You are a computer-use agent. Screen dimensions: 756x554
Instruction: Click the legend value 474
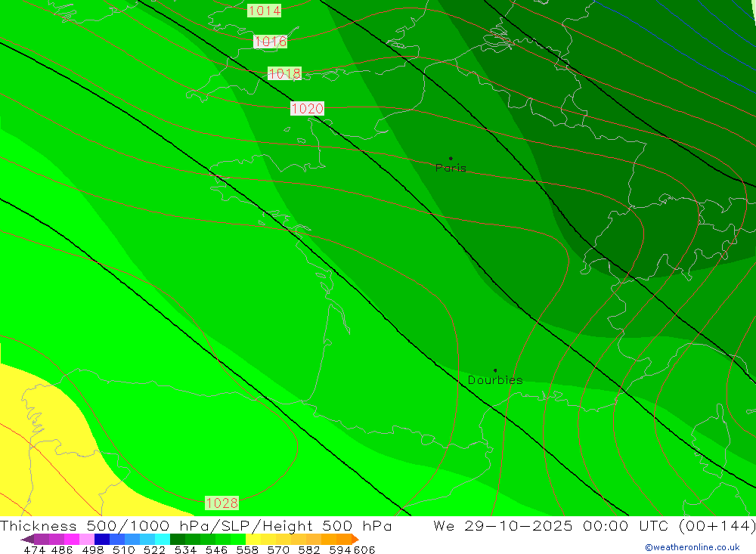(35, 549)
